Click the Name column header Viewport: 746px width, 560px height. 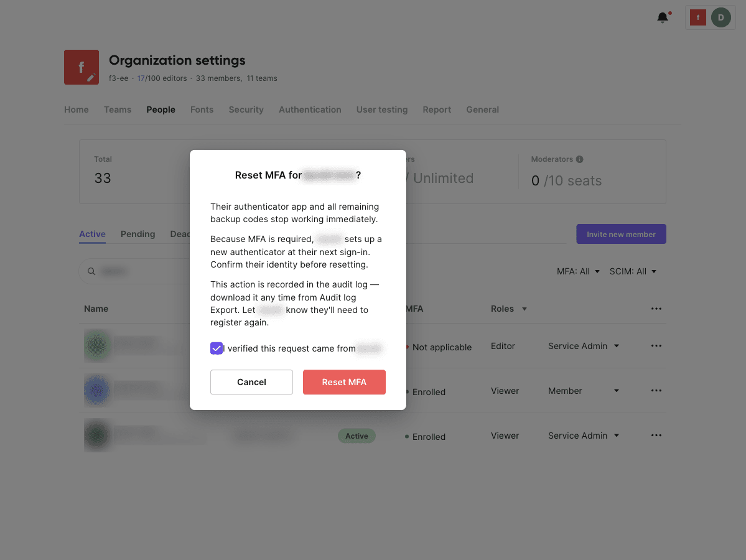coord(96,309)
